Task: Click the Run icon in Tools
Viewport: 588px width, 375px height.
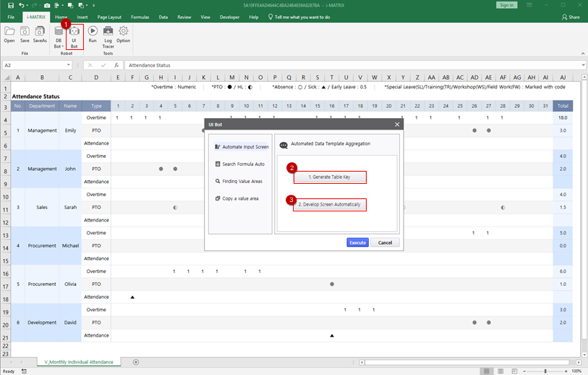Action: click(x=93, y=35)
